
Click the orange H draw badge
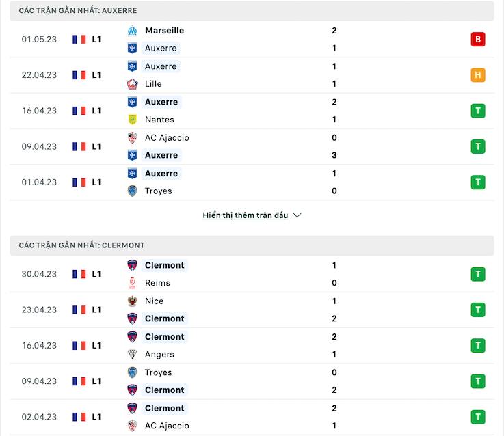(478, 75)
